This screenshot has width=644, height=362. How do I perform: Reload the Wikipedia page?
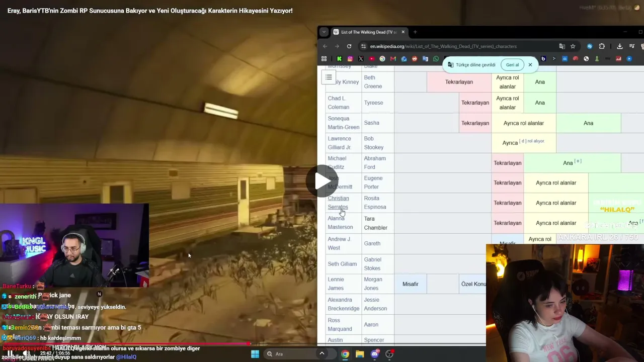click(x=349, y=46)
